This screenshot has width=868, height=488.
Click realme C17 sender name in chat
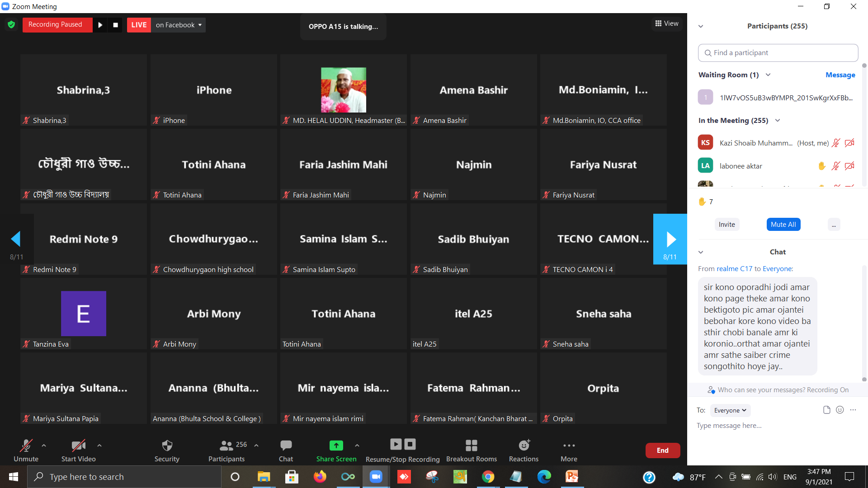tap(734, 269)
